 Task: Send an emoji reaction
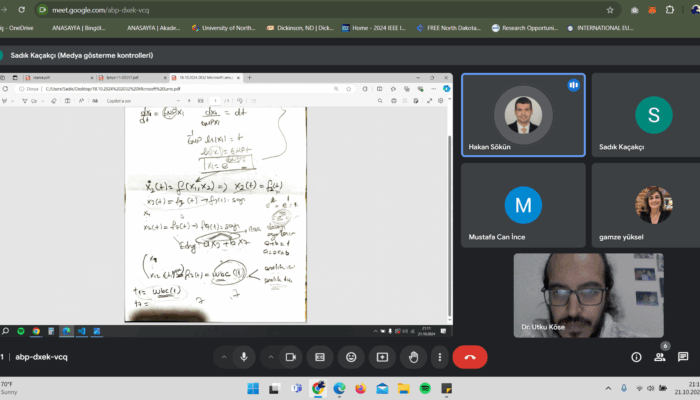coord(351,356)
